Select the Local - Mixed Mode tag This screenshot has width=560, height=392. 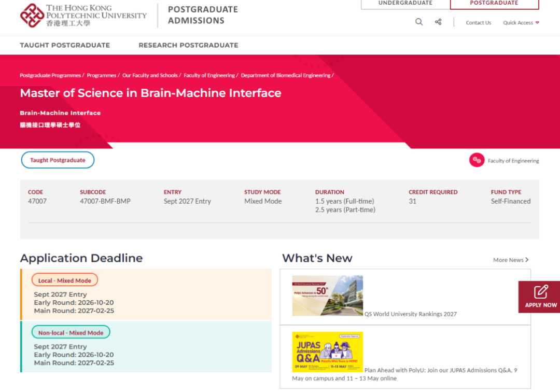point(65,280)
